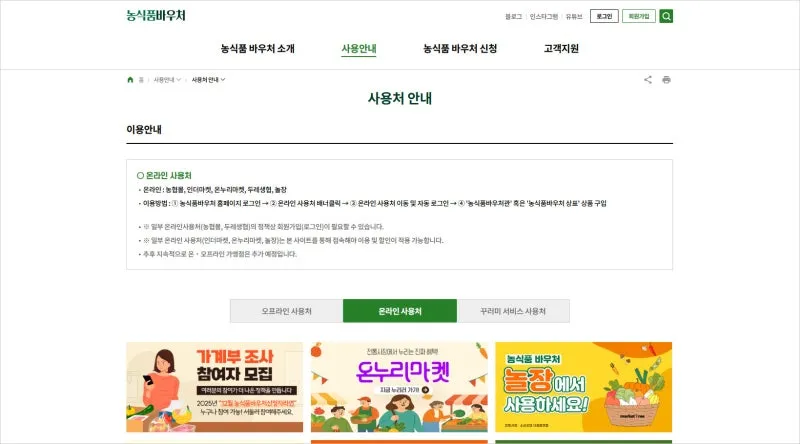Screen dimensions: 800x444
Task: Open the 사용안내 menu
Action: [x=359, y=48]
